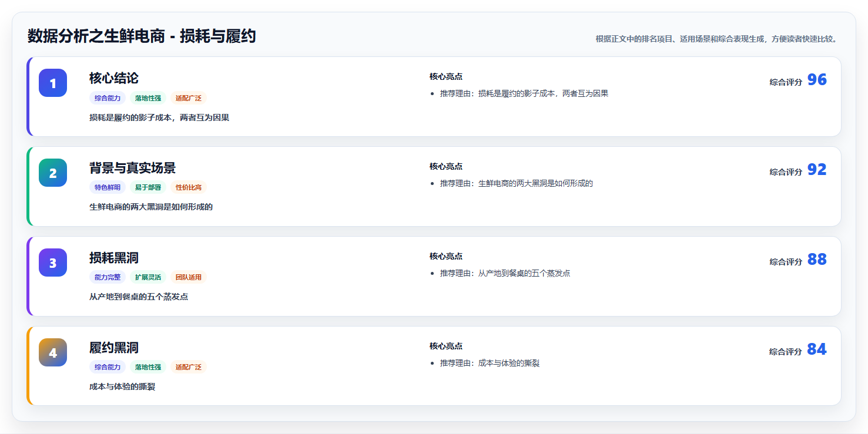Click the rank 2 number badge
The image size is (868, 434).
pos(53,173)
